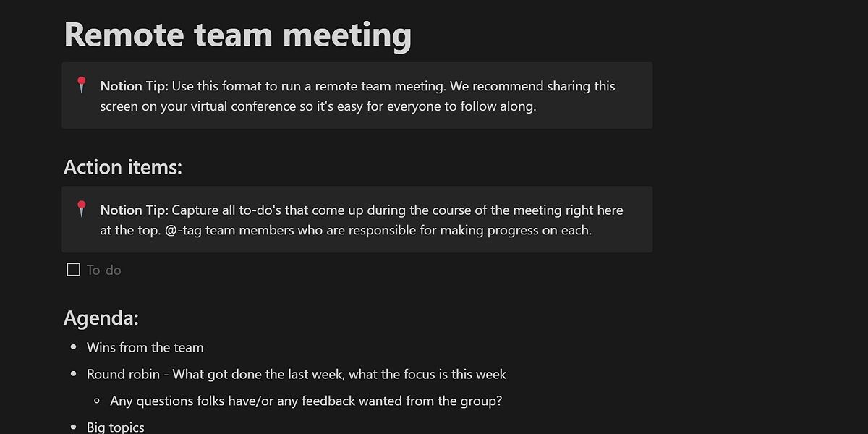Check the empty To-do checkbox
The height and width of the screenshot is (434, 868).
click(x=73, y=269)
